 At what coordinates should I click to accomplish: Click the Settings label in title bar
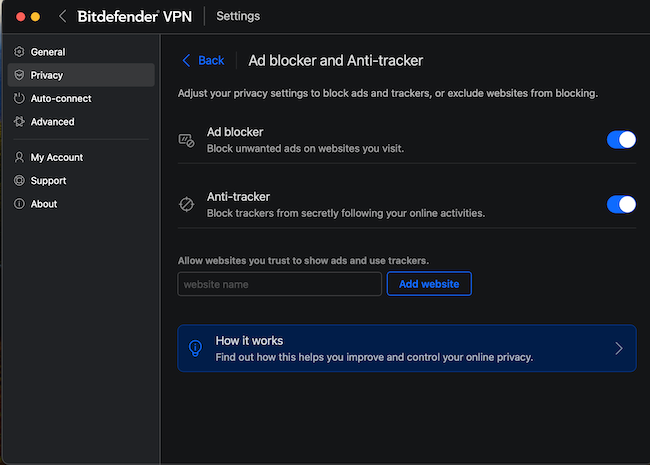tap(238, 16)
